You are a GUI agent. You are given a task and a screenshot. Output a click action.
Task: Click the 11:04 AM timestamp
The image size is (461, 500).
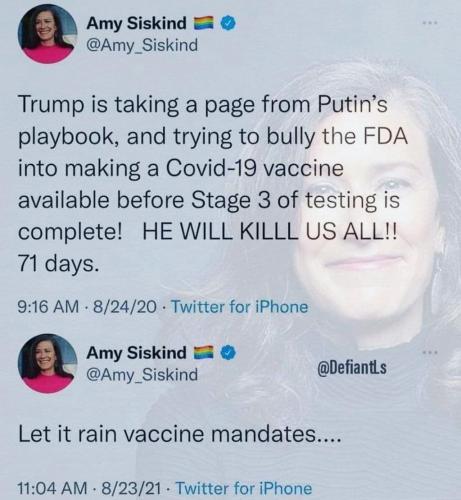tap(51, 489)
